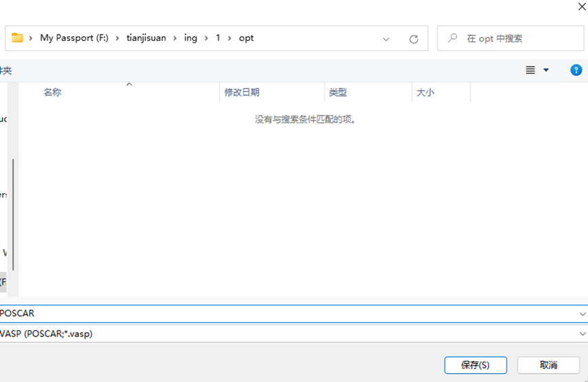Sort by the 类型 column header
Screen dimensions: 588x382
point(338,92)
